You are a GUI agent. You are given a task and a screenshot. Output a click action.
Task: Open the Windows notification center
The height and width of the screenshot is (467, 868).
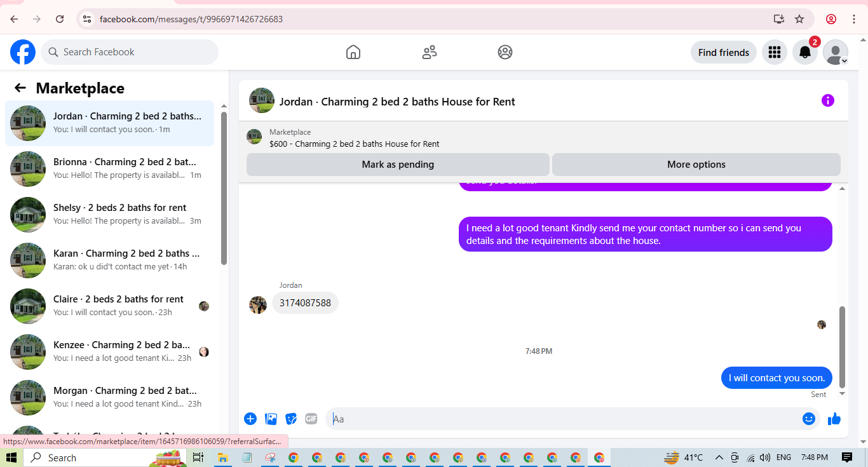[x=847, y=457]
